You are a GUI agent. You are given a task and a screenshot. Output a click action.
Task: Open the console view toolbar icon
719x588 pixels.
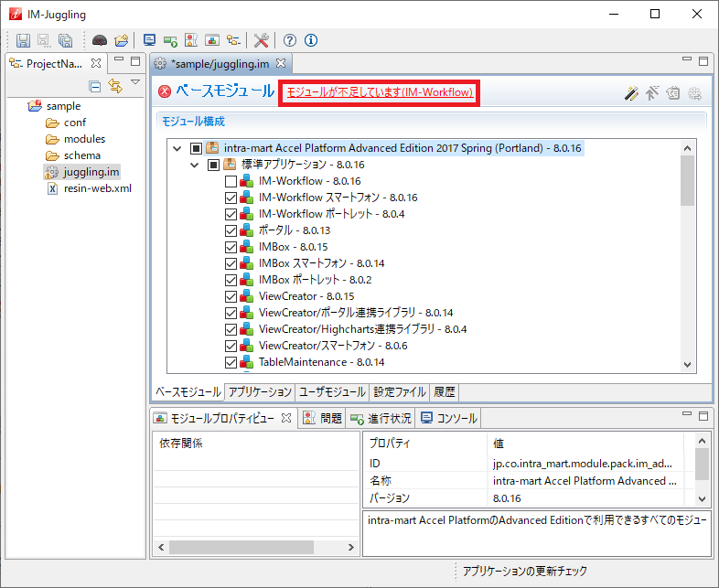(x=149, y=40)
